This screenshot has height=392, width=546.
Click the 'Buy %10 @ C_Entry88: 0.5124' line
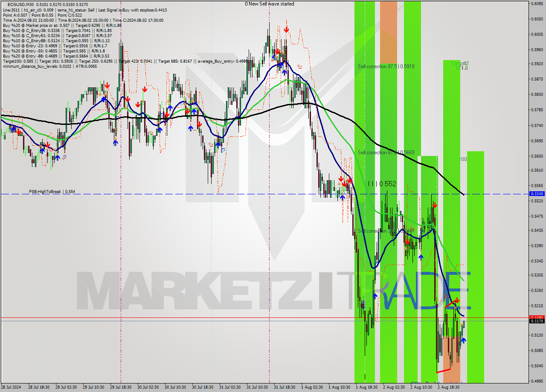point(56,40)
